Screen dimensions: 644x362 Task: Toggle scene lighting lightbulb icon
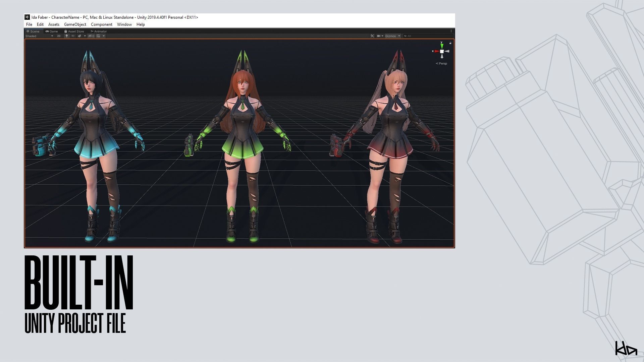[66, 36]
